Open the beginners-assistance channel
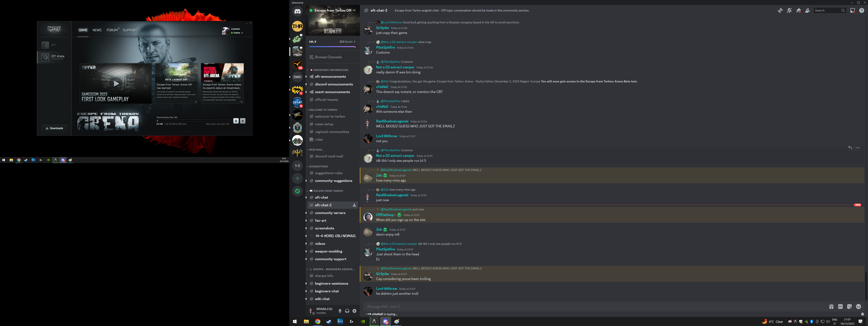This screenshot has width=868, height=326. (x=332, y=283)
